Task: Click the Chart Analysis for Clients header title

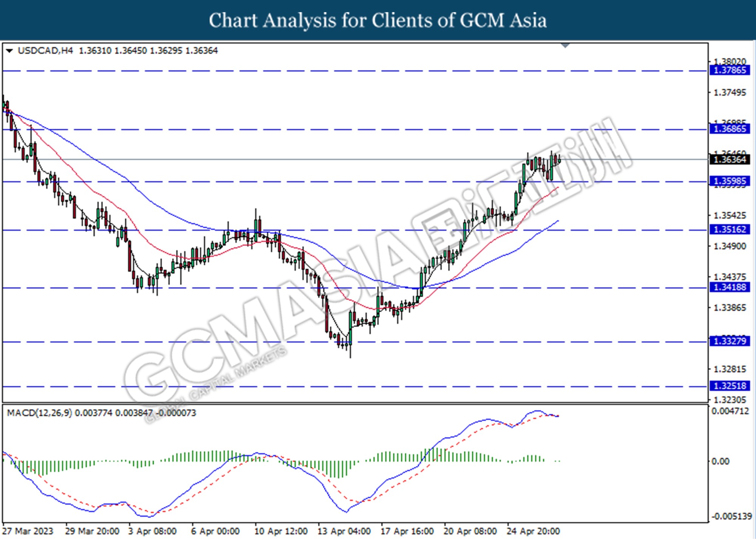Action: (x=378, y=20)
